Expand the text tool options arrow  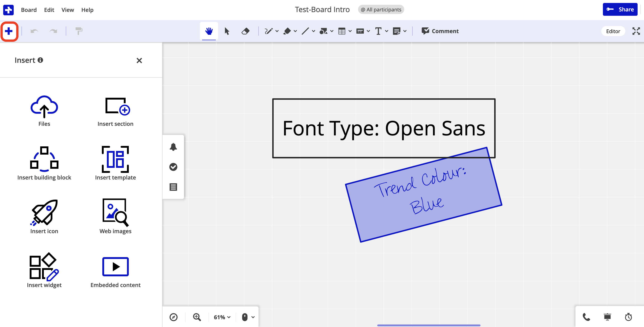(x=387, y=31)
